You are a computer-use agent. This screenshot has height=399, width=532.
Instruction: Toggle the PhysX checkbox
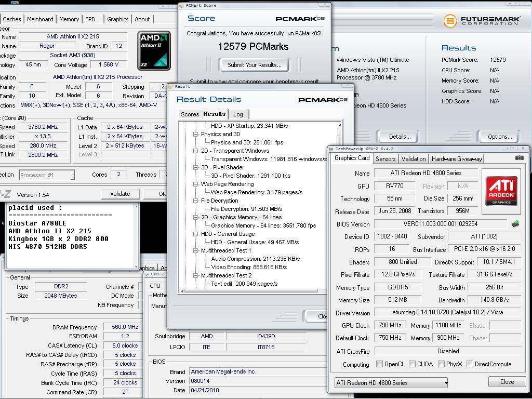pos(442,364)
